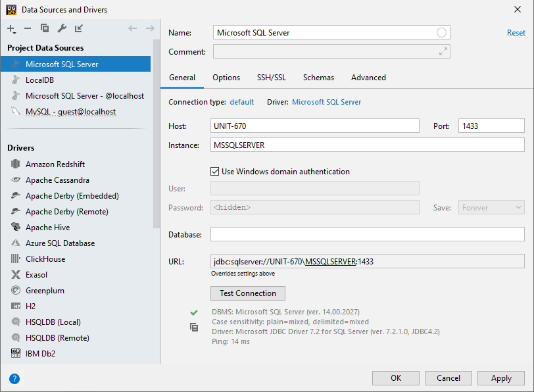Toggle Use Windows domain authentication checkbox
The image size is (534, 392).
tap(214, 171)
